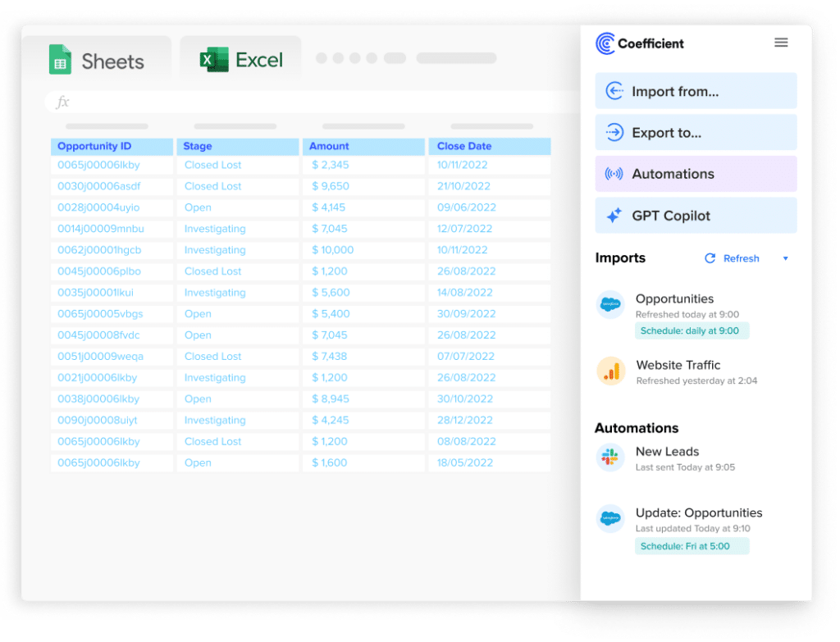
Task: Select the Opportunity ID column header
Action: click(x=112, y=146)
